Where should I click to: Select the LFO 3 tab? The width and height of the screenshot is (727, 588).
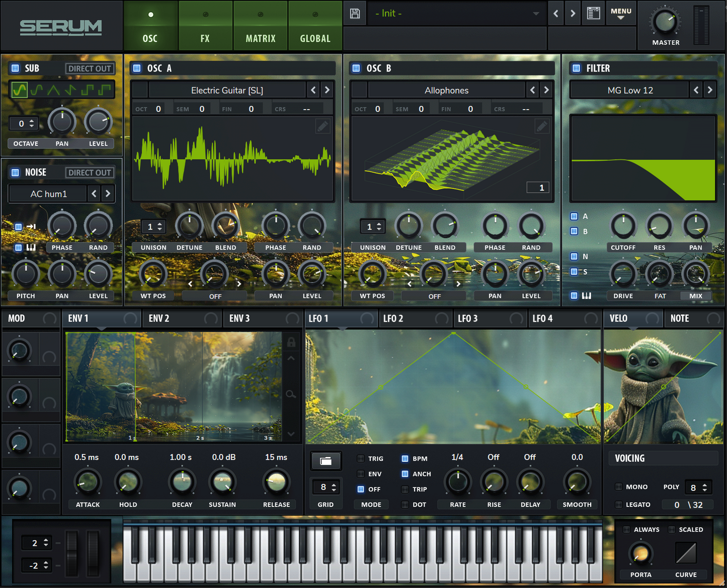coord(490,318)
